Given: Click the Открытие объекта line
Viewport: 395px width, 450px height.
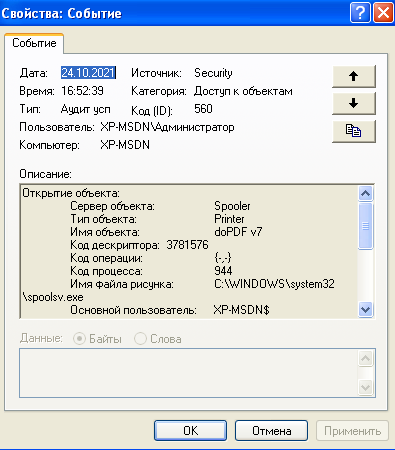Looking at the screenshot, I should click(71, 193).
